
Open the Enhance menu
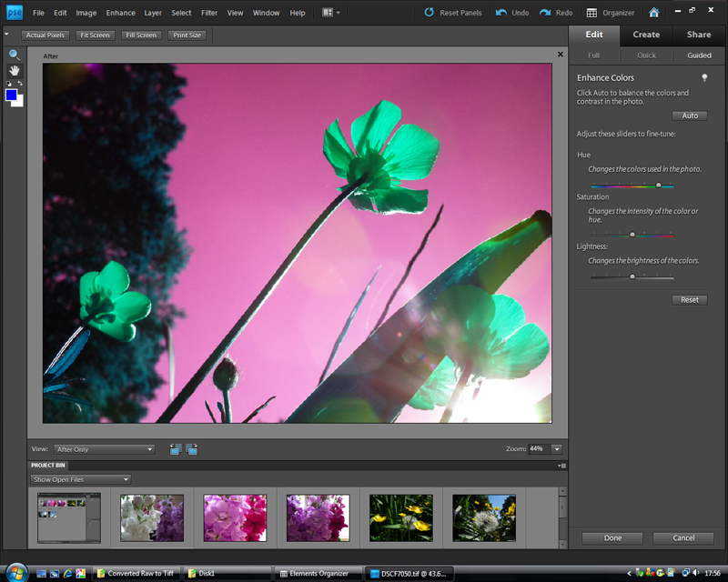pyautogui.click(x=121, y=13)
